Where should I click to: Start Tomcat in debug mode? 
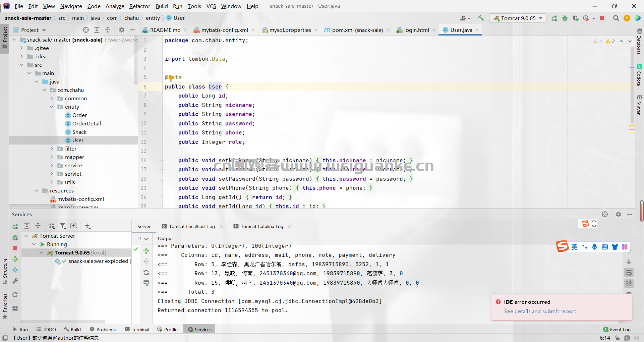tap(565, 18)
